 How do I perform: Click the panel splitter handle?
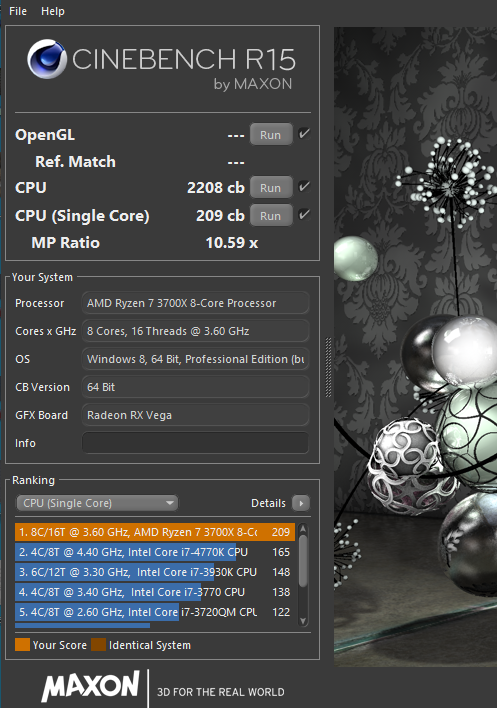[328, 368]
